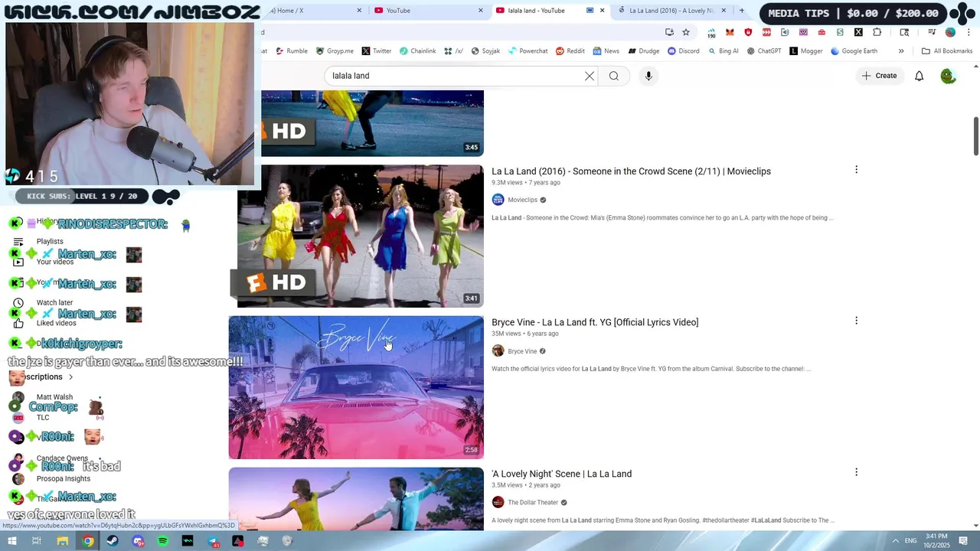The image size is (980, 551).
Task: Launch Steam from the taskbar
Action: [113, 541]
